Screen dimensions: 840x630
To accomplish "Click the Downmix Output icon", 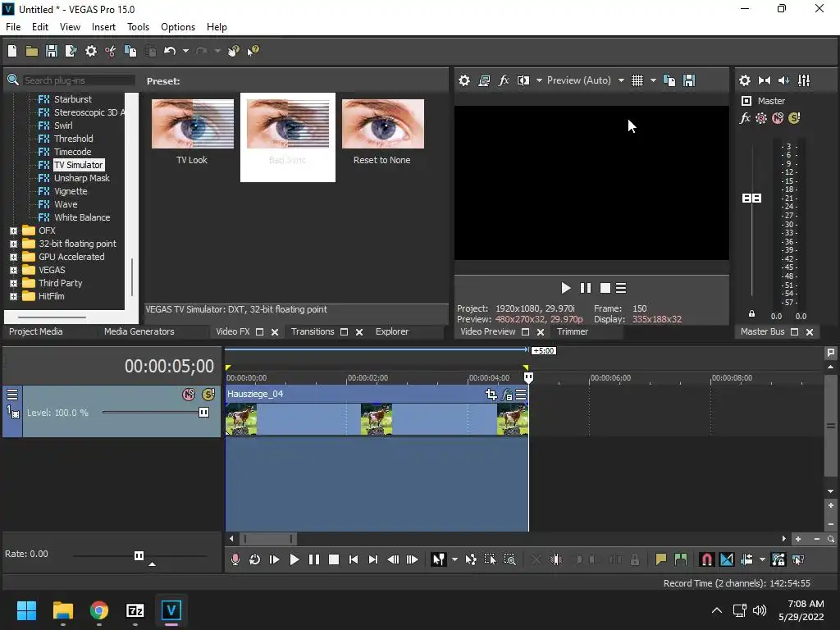I will coord(765,80).
